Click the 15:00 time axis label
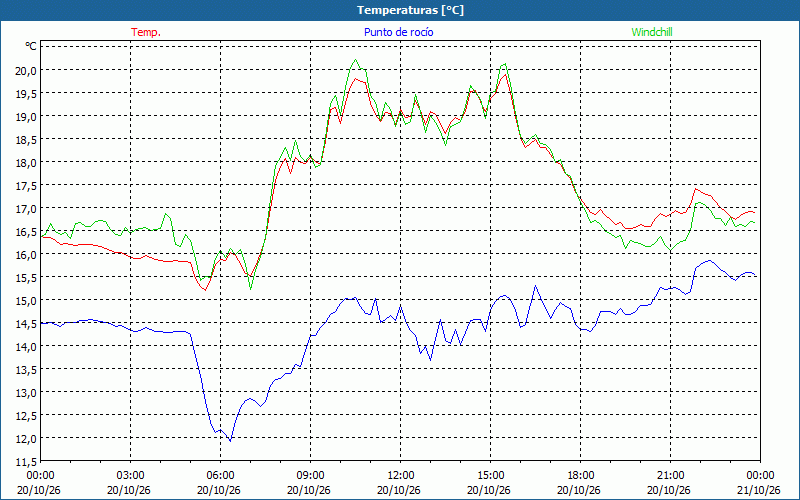 (x=490, y=475)
